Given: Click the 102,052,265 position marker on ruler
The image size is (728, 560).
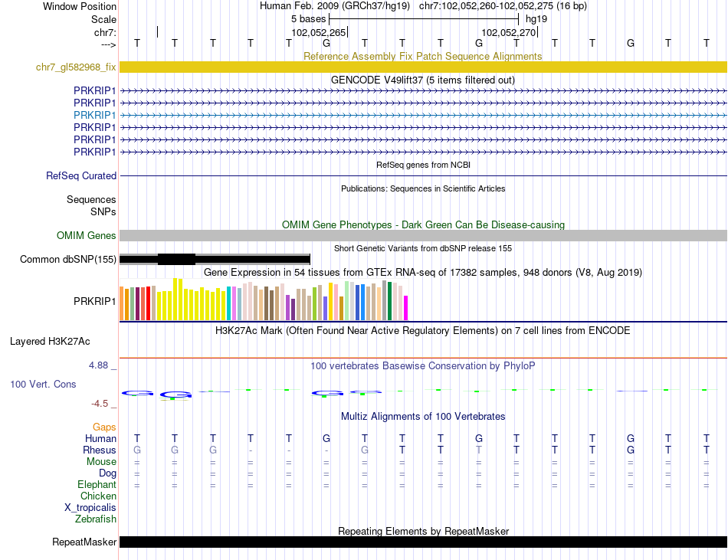Looking at the screenshot, I should click(x=319, y=33).
